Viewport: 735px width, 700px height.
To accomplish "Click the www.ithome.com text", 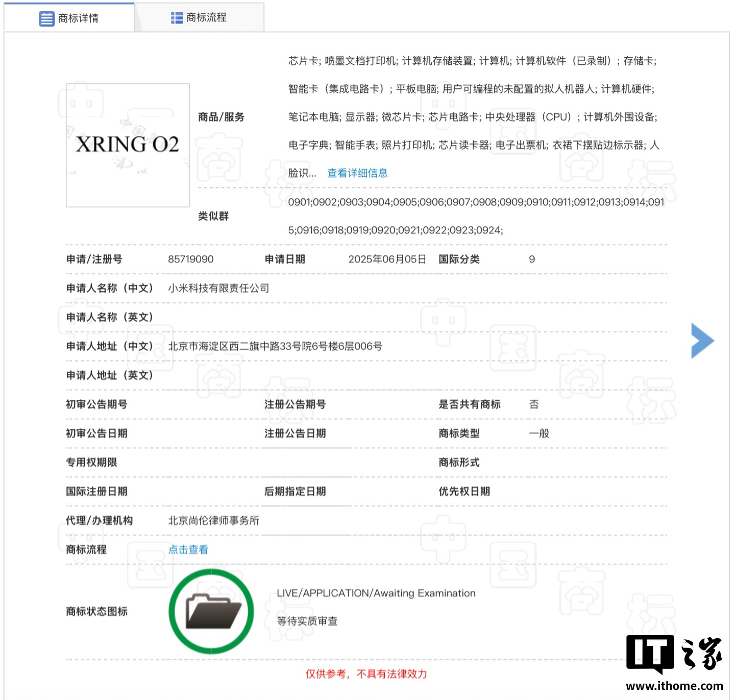I will point(674,686).
